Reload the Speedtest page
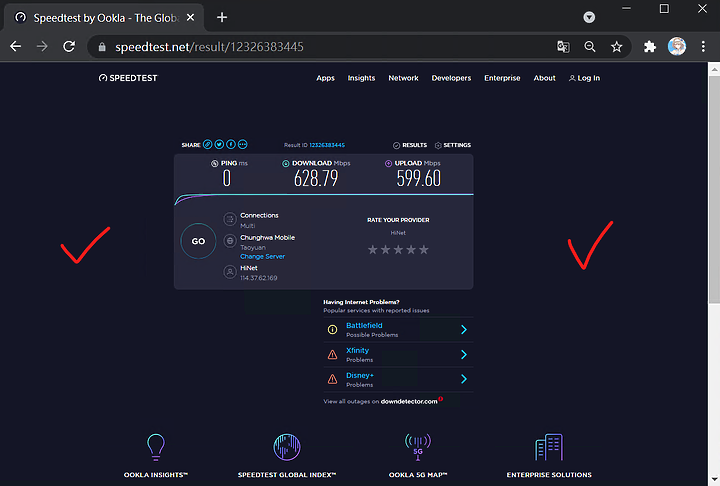The height and width of the screenshot is (486, 720). pyautogui.click(x=69, y=46)
